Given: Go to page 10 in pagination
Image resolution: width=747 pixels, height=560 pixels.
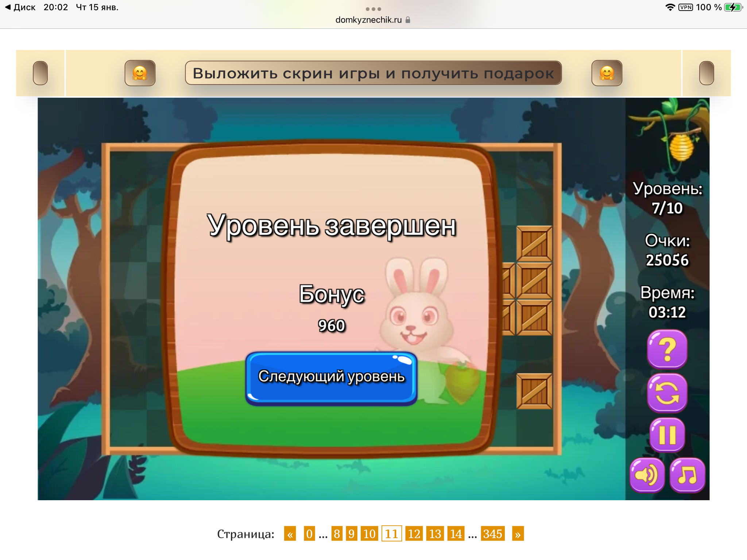Looking at the screenshot, I should pos(369,534).
